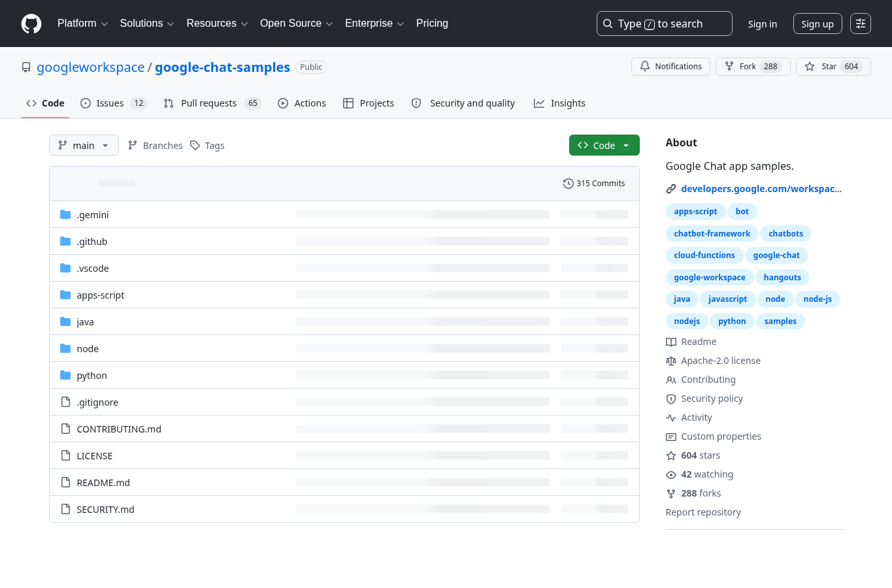Click the eye icon next to 42 watching
Image resolution: width=892 pixels, height=588 pixels.
671,475
